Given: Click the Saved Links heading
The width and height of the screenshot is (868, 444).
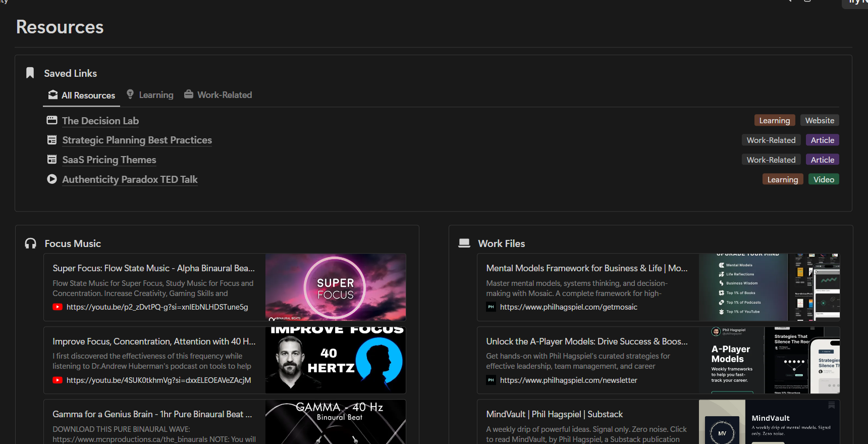Looking at the screenshot, I should click(x=70, y=73).
